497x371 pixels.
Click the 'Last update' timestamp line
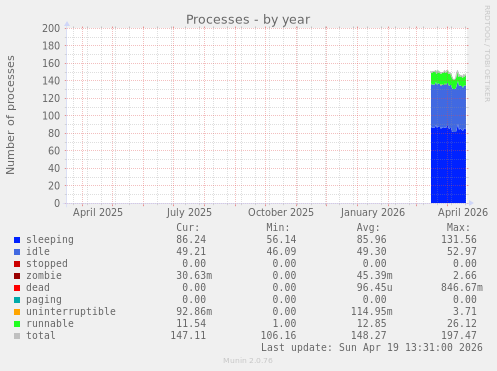click(372, 347)
